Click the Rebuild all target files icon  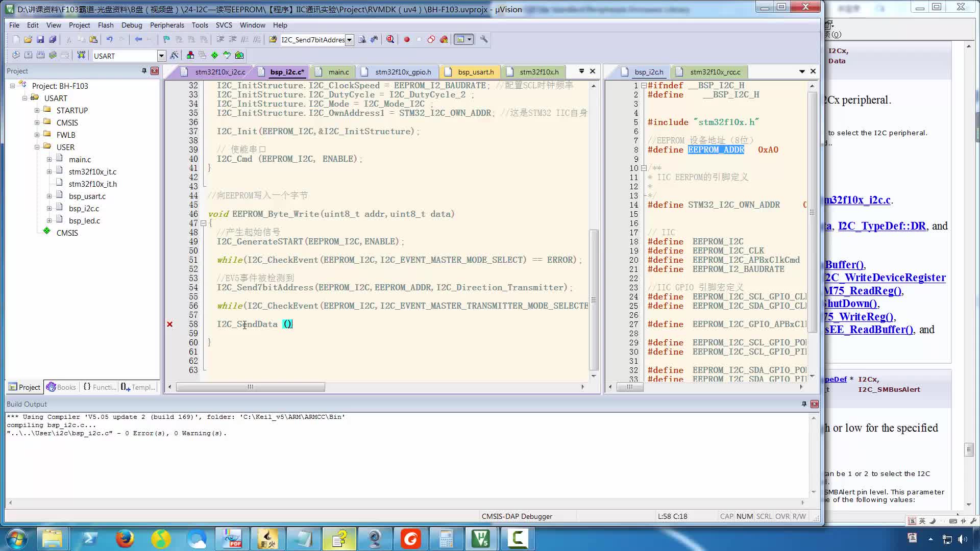40,55
